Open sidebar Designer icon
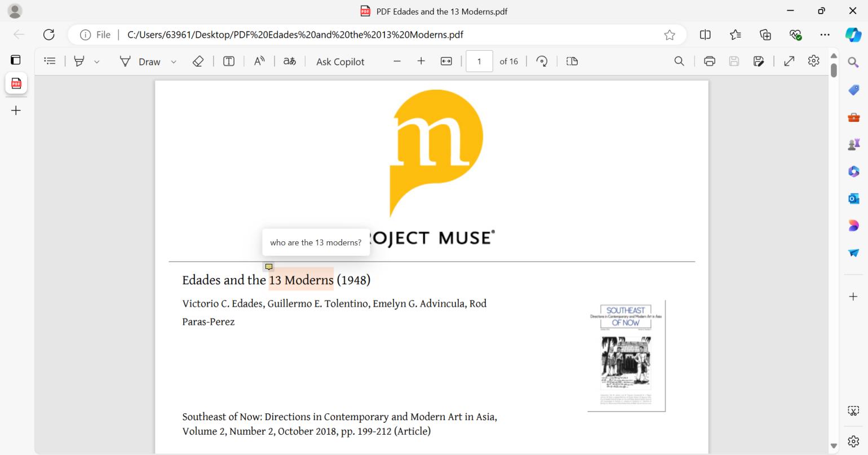The height and width of the screenshot is (455, 868). point(853,226)
